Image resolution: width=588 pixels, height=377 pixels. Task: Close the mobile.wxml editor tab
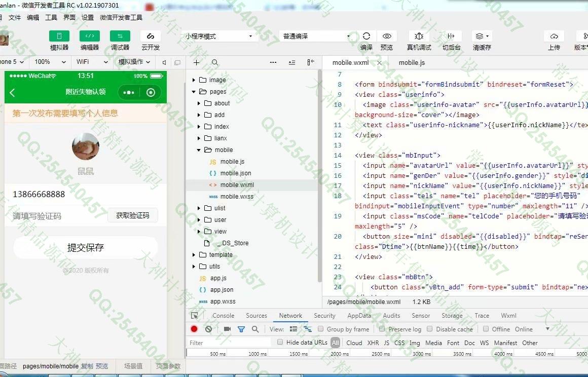pos(379,63)
